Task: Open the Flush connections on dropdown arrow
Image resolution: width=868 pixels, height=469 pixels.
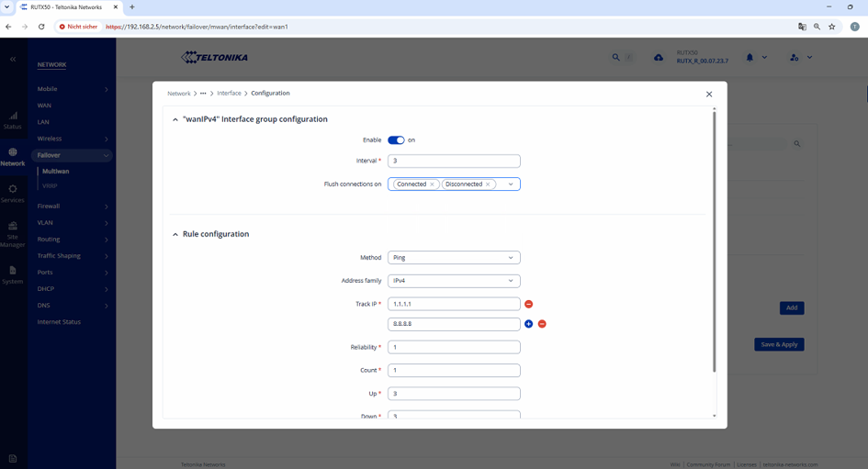Action: click(x=511, y=184)
